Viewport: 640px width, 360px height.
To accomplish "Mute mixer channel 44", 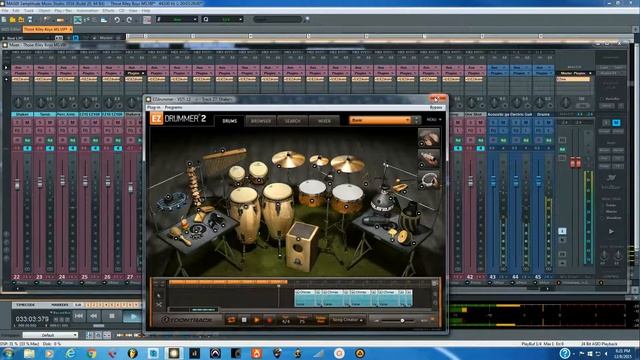I will coord(526,122).
